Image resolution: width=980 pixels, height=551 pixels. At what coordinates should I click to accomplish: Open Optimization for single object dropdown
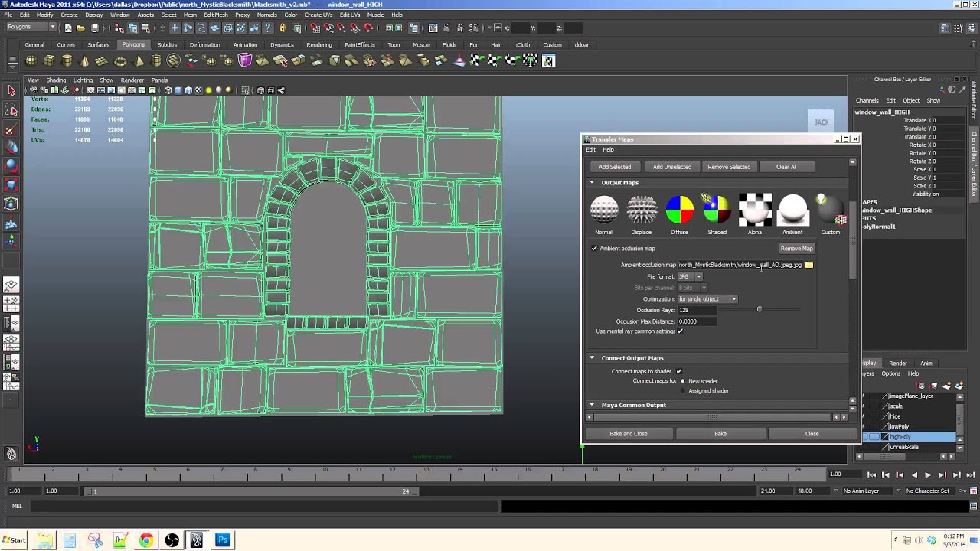point(707,299)
